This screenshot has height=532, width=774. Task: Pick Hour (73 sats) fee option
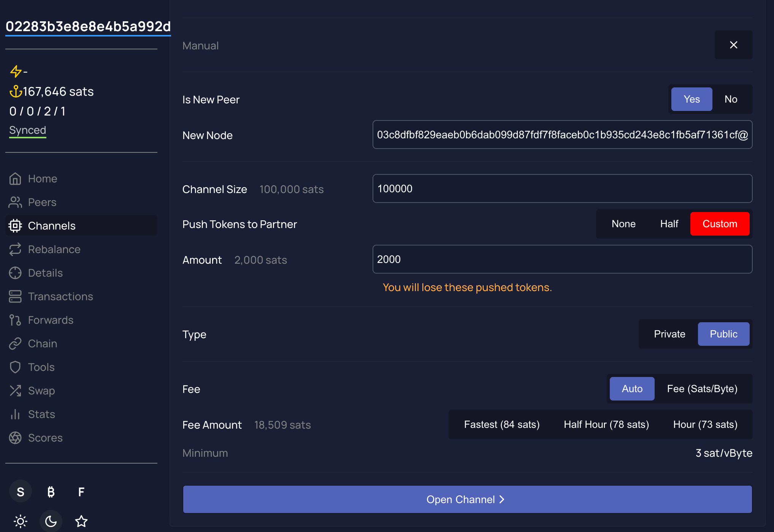click(705, 424)
